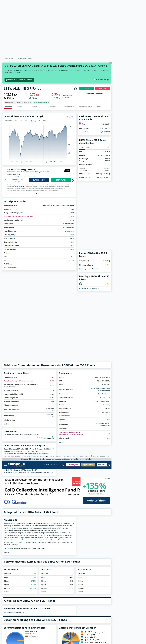Click the FNG Siegel badge icon
This screenshot has width=146, height=644.
click(81, 284)
